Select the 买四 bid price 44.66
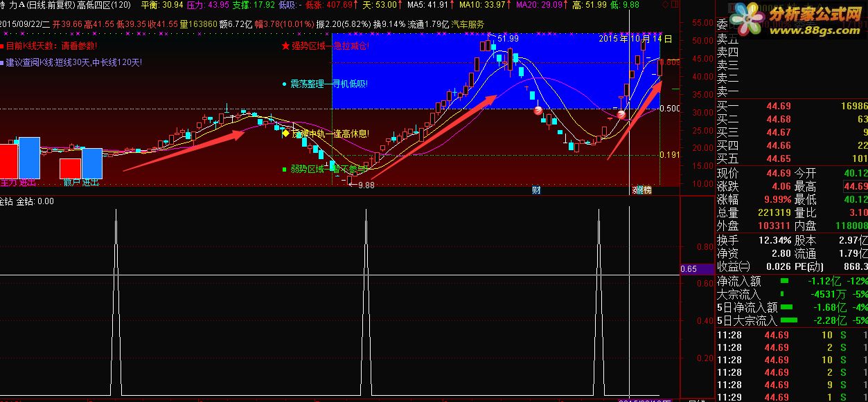 click(x=777, y=145)
